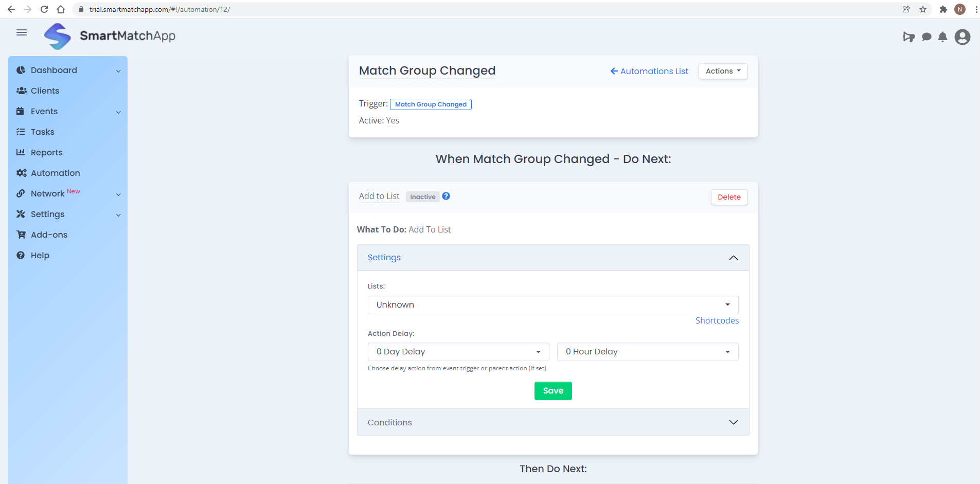Screen dimensions: 980x484
Task: Open the user account avatar menu
Action: pyautogui.click(x=963, y=37)
